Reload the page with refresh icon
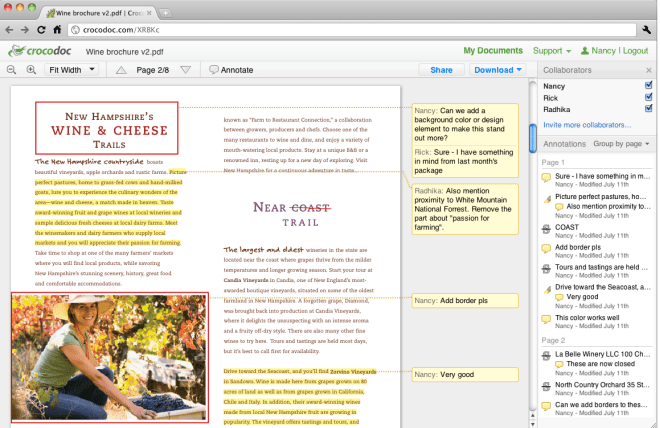The height and width of the screenshot is (428, 660). [x=41, y=30]
